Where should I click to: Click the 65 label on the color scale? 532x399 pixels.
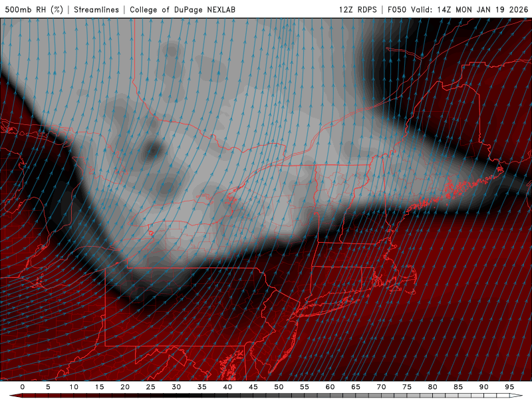356,387
